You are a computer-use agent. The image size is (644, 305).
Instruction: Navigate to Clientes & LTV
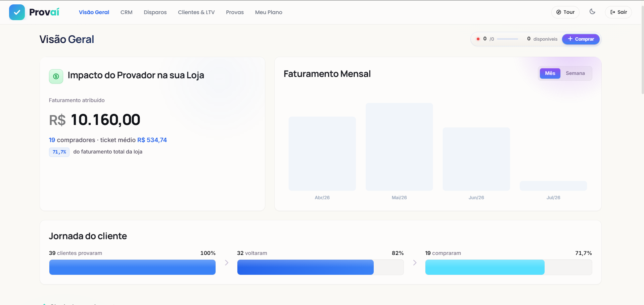click(x=196, y=12)
